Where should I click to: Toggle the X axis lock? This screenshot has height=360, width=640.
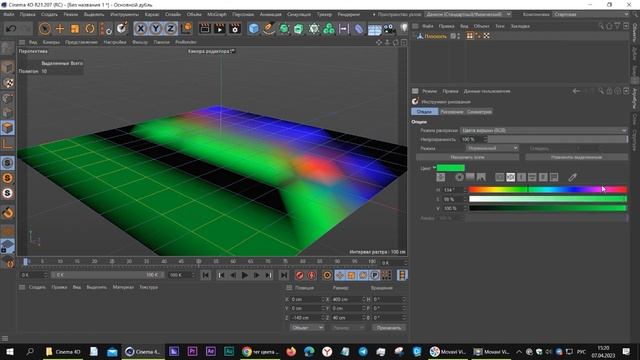[x=140, y=29]
